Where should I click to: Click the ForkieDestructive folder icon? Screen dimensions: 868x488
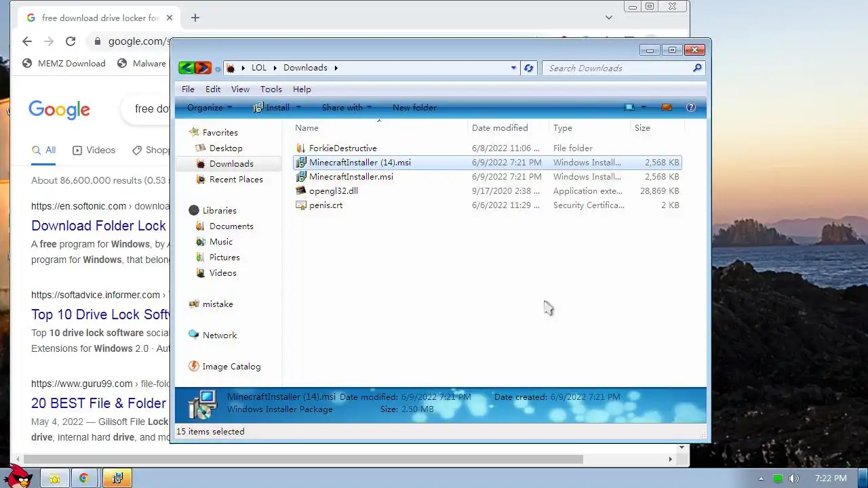pyautogui.click(x=301, y=148)
